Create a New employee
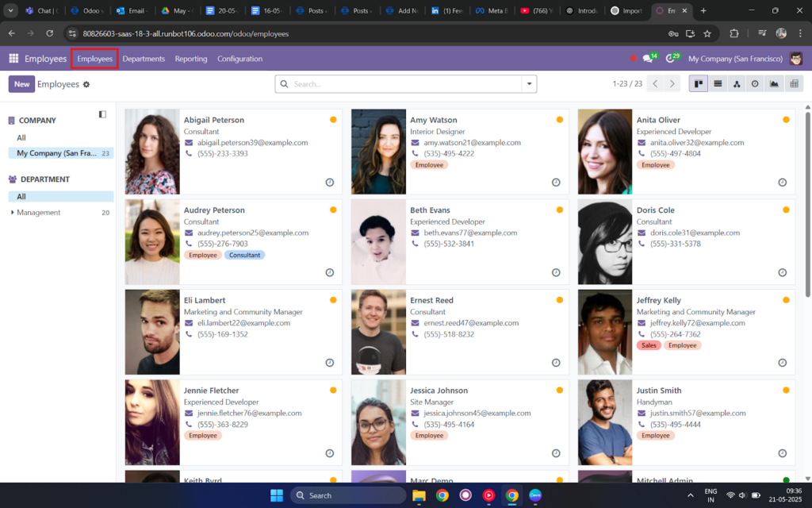The height and width of the screenshot is (508, 812). point(21,84)
